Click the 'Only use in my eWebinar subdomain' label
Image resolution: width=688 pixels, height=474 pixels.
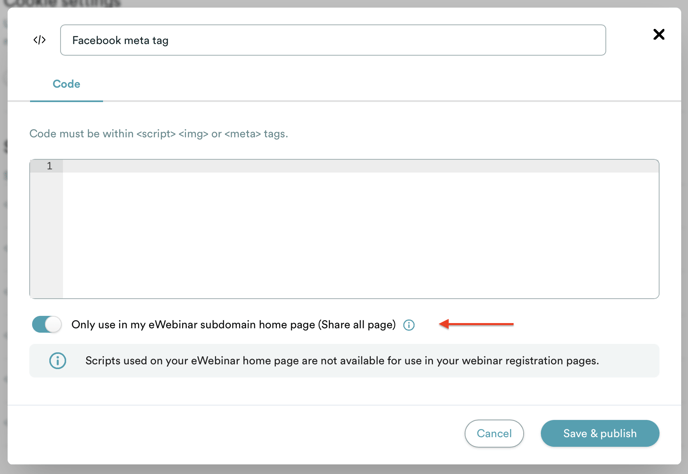point(233,325)
